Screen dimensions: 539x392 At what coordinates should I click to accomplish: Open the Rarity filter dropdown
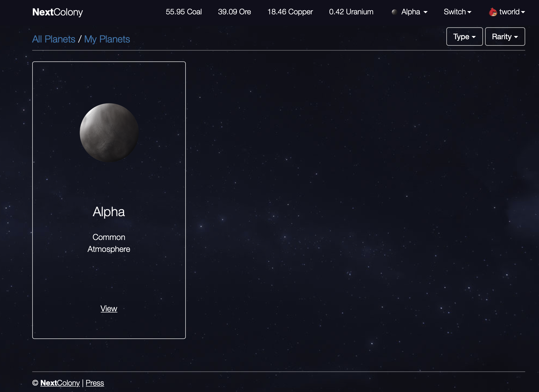[505, 37]
